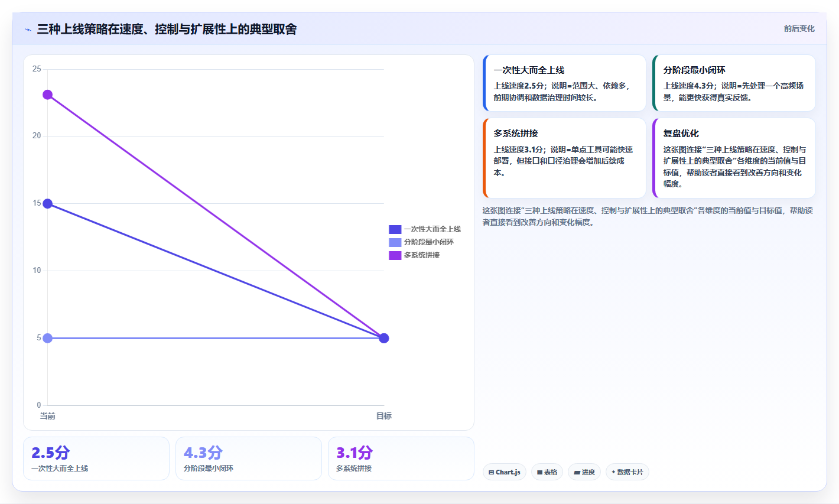The width and height of the screenshot is (839, 504).
Task: Open the 分阶段最小闭环 info card title
Action: point(694,70)
